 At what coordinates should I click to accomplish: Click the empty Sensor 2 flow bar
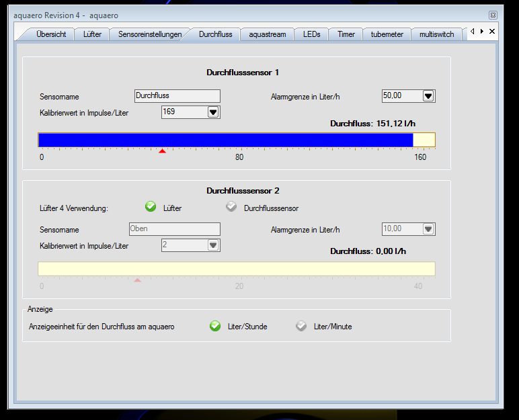pyautogui.click(x=237, y=269)
